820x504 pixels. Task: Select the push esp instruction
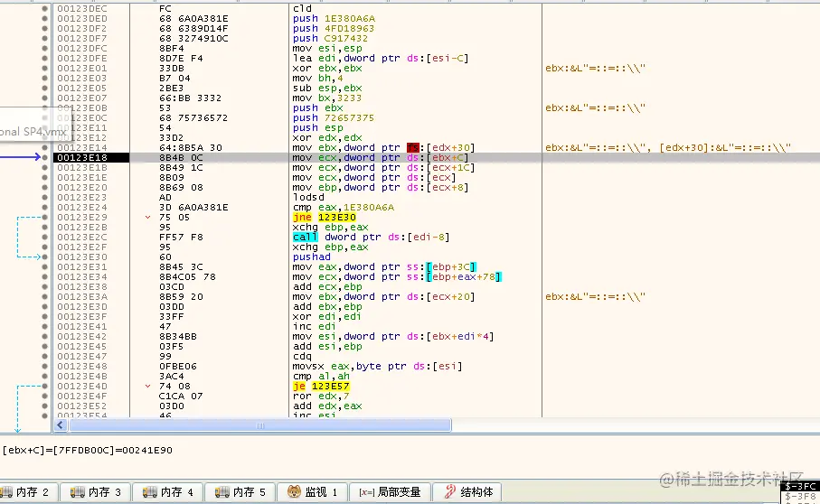(x=318, y=128)
